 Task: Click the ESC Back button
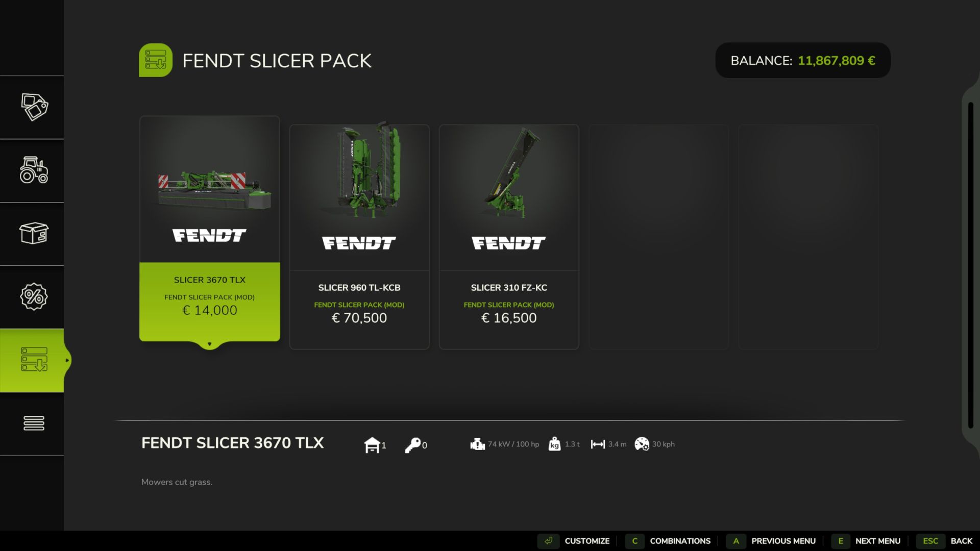click(945, 541)
